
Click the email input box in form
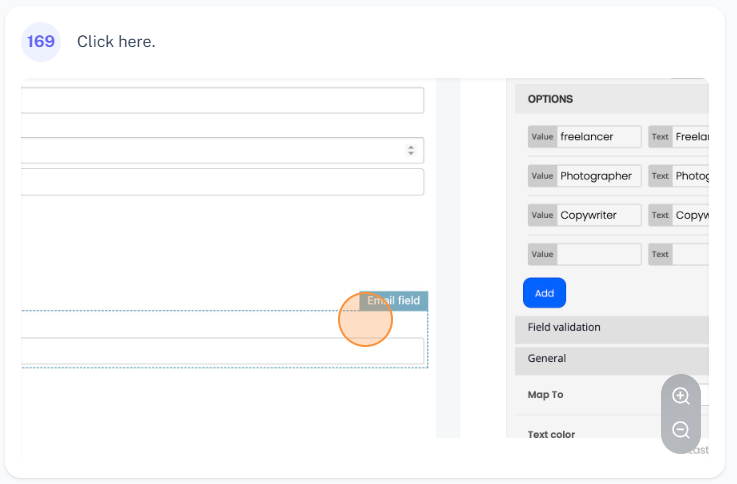tap(222, 351)
